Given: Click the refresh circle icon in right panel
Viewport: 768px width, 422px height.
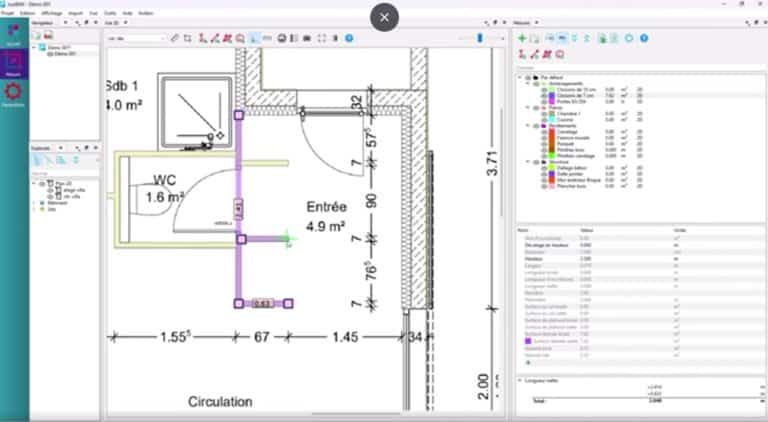Looking at the screenshot, I should [629, 38].
